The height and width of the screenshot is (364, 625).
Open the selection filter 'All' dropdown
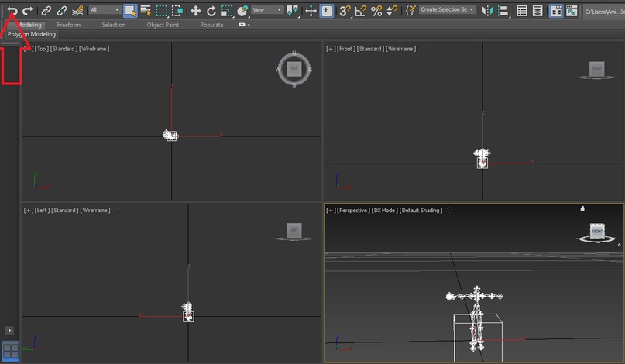coord(104,10)
